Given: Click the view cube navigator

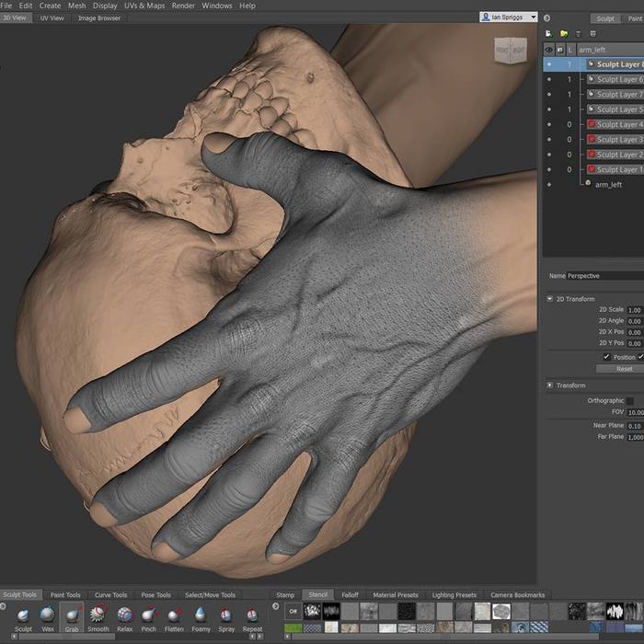Looking at the screenshot, I should [x=512, y=52].
